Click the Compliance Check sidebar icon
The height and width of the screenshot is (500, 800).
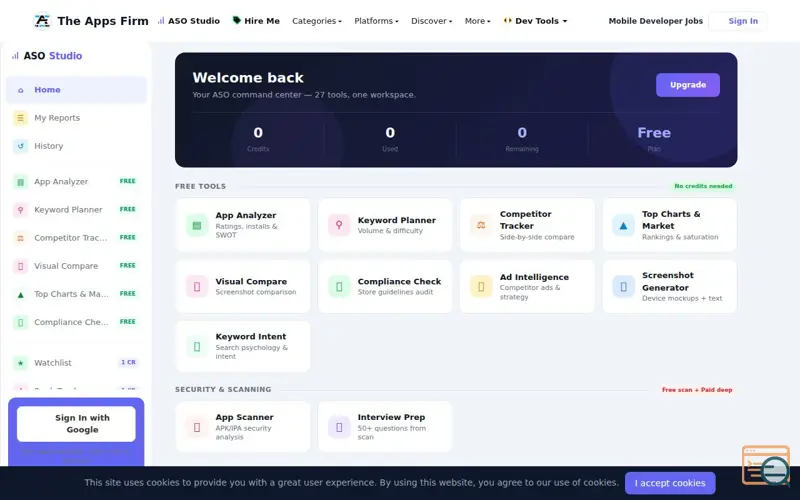(x=20, y=322)
